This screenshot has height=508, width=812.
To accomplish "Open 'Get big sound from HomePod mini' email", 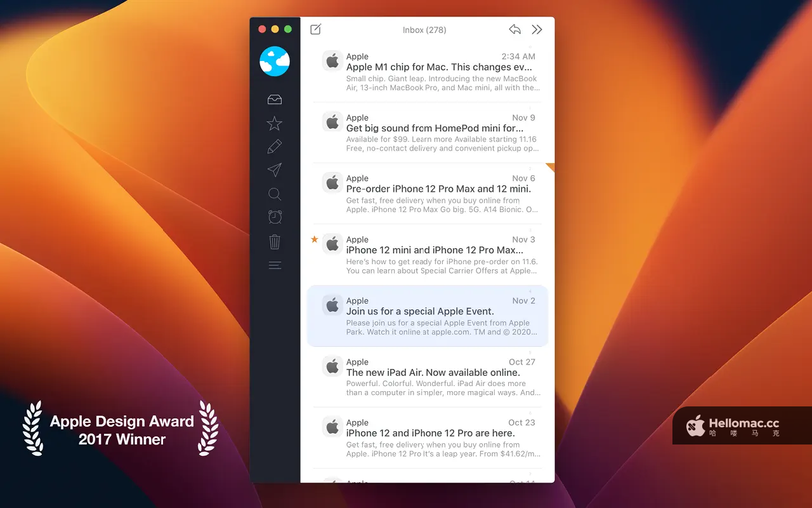I will coord(435,128).
